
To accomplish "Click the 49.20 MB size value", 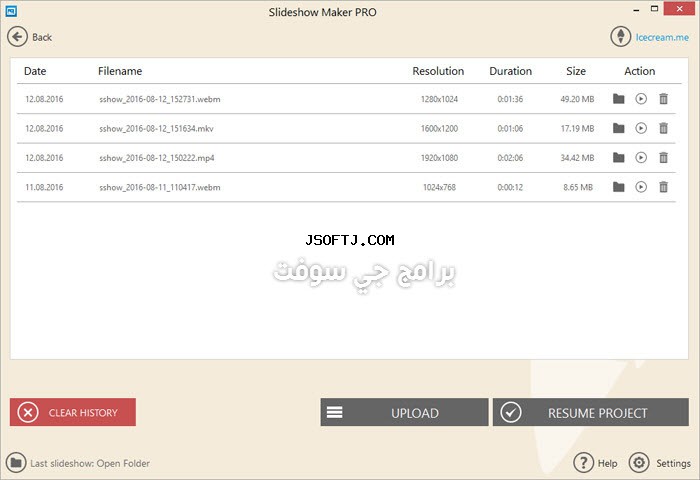I will 577,99.
